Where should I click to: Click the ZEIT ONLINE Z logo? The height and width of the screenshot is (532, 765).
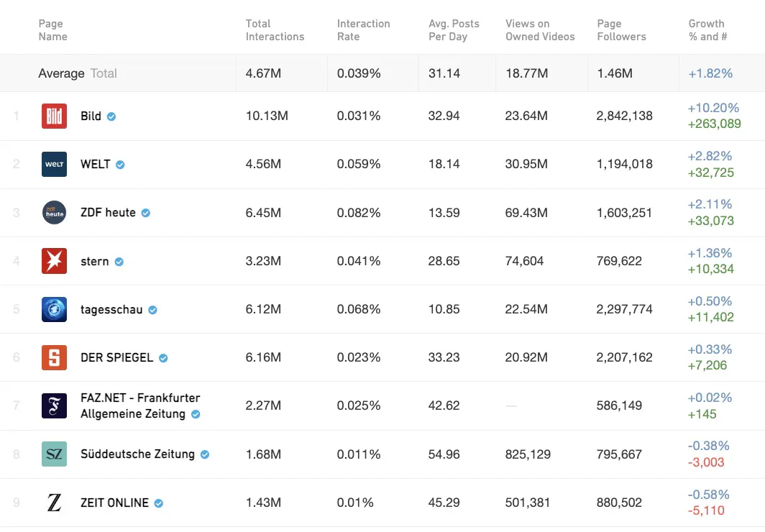(x=54, y=503)
